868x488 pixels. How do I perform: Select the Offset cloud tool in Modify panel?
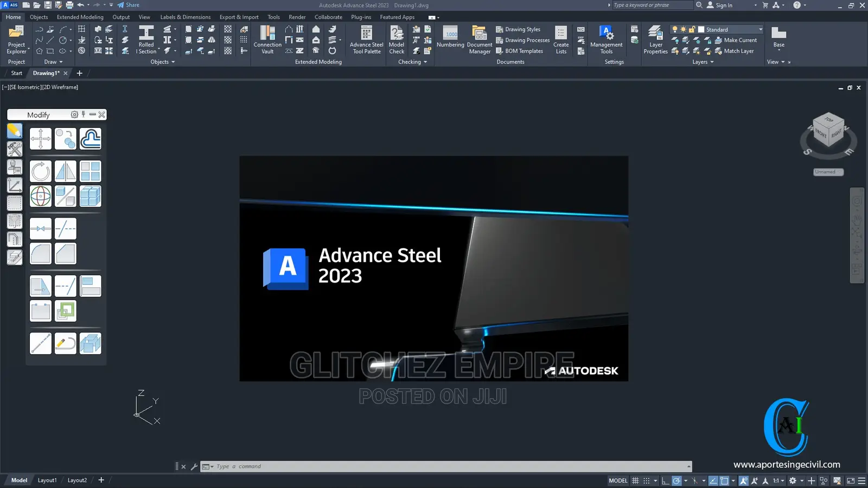coord(91,139)
